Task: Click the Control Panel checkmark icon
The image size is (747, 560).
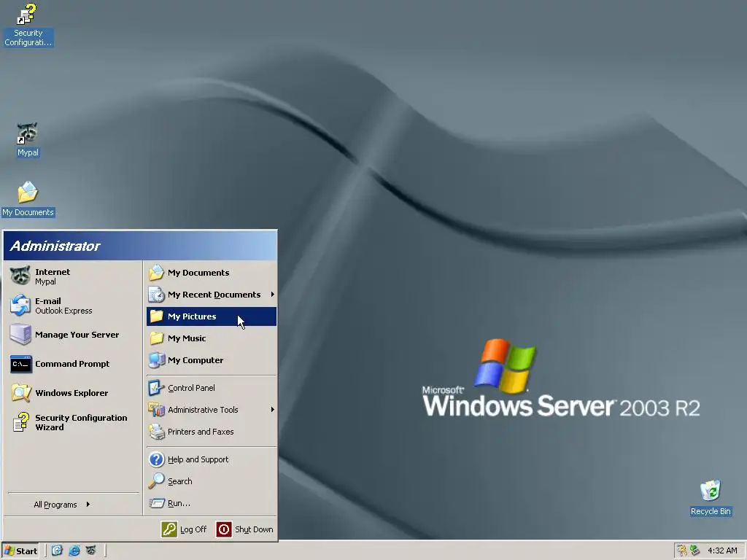Action: 156,388
